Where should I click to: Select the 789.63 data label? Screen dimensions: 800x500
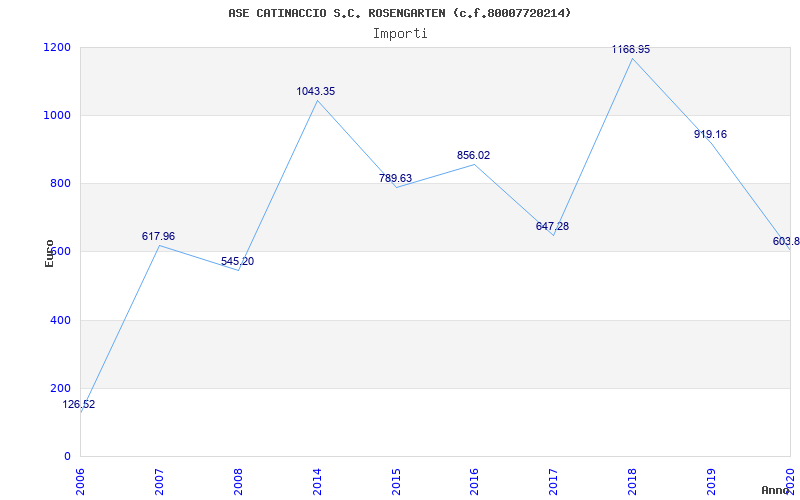(x=395, y=178)
